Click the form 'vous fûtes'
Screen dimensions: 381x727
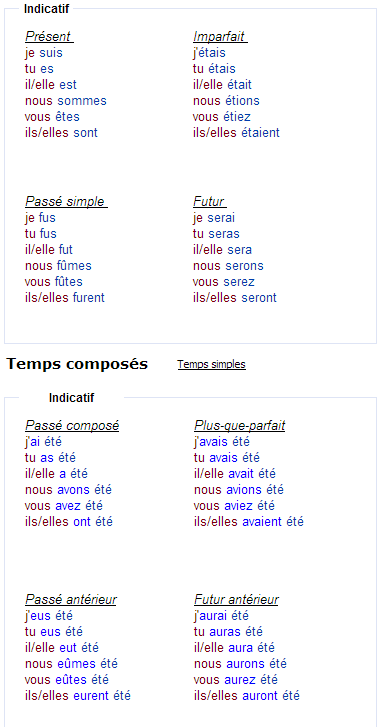tap(54, 281)
